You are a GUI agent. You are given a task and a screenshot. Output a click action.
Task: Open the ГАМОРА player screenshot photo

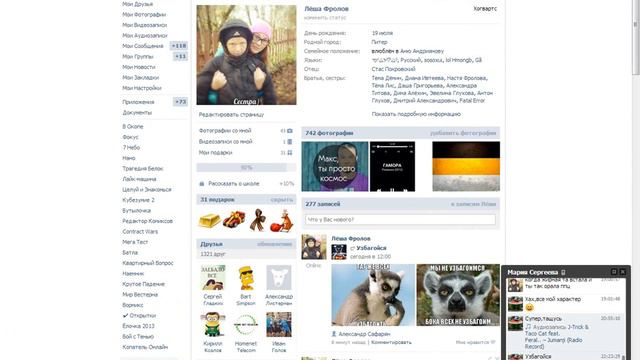[392, 167]
